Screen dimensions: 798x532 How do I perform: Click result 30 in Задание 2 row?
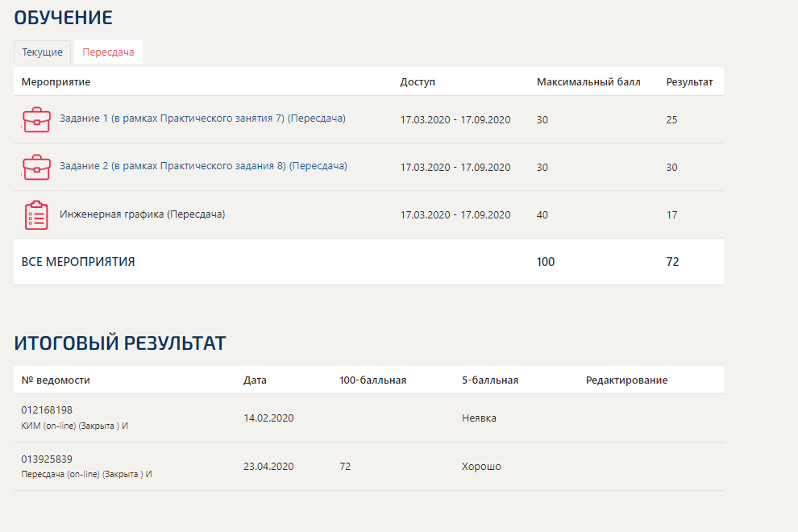(671, 167)
